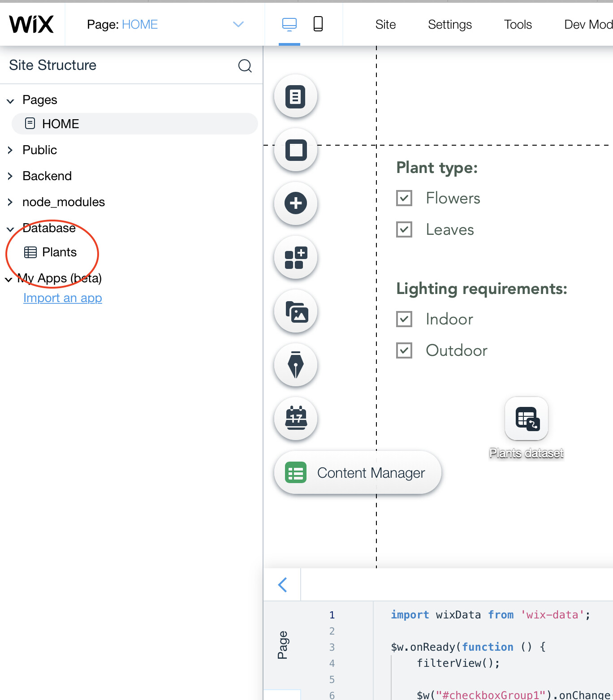Screen dimensions: 613x700
Task: Click the HOME page icon in tree
Action: (30, 124)
